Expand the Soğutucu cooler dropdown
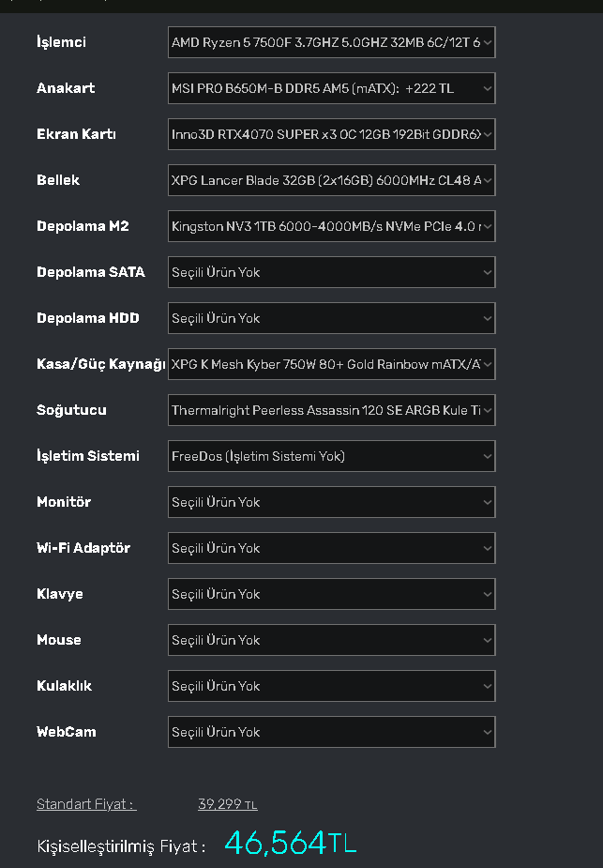 tap(331, 410)
